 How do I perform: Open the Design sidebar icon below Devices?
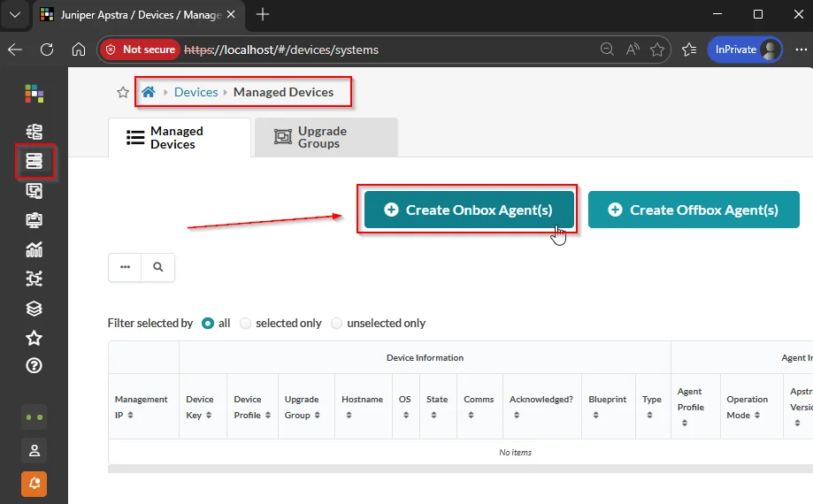coord(35,191)
